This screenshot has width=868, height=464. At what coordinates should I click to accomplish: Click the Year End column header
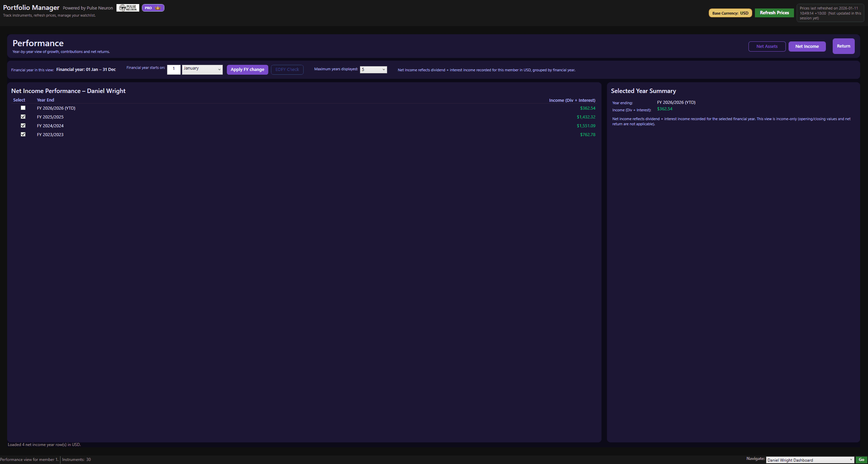coord(46,100)
